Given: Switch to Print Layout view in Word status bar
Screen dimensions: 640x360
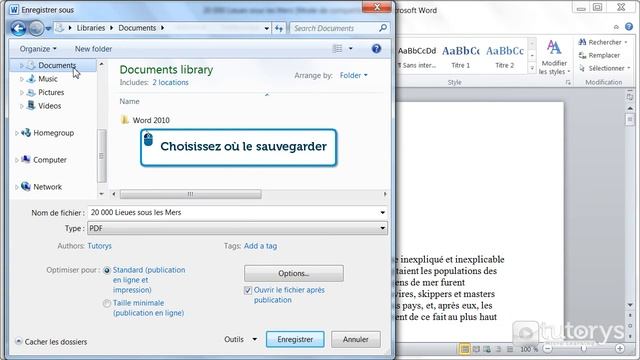Looking at the screenshot, I should click(465, 349).
